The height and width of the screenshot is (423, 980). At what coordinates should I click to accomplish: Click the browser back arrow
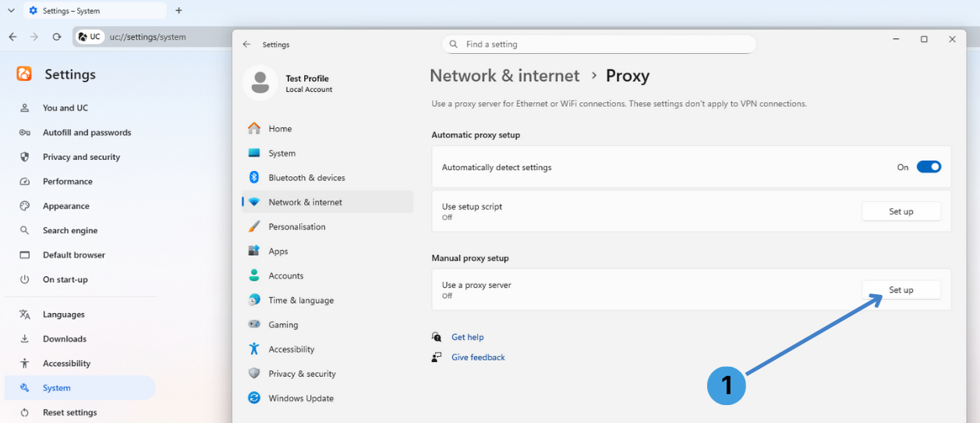tap(12, 37)
